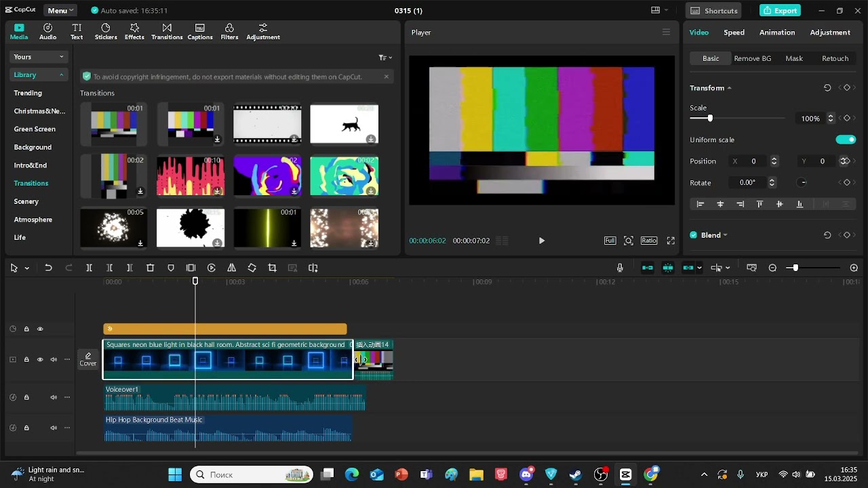The image size is (868, 488).
Task: Open the Menu dropdown in title bar
Action: 60,10
